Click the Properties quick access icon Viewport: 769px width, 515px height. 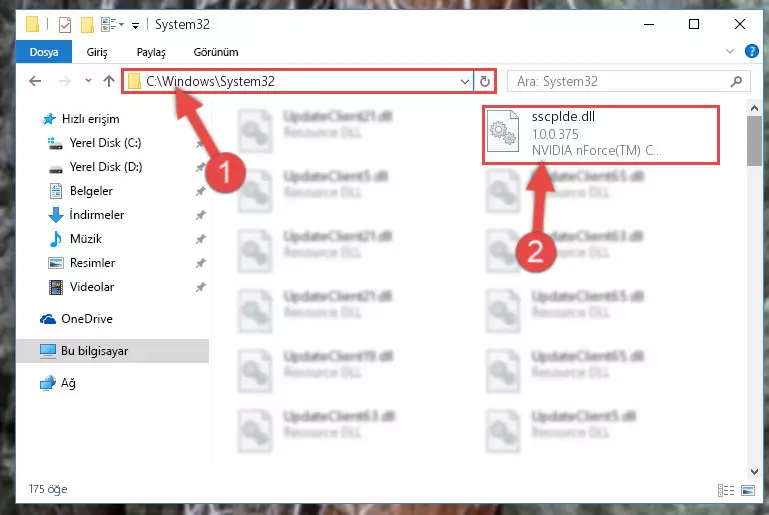pyautogui.click(x=65, y=25)
